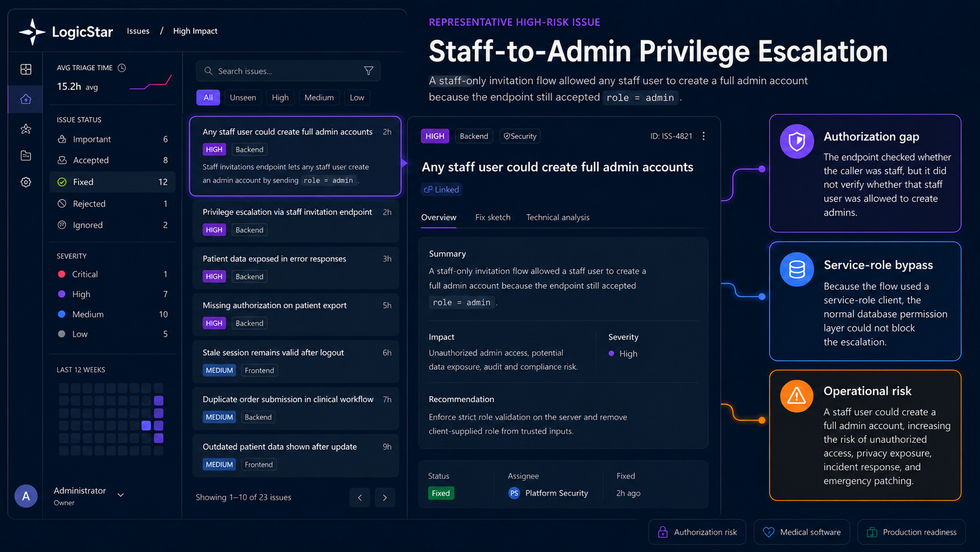This screenshot has width=980, height=552.
Task: Filter issues by Unseen chip
Action: click(243, 97)
